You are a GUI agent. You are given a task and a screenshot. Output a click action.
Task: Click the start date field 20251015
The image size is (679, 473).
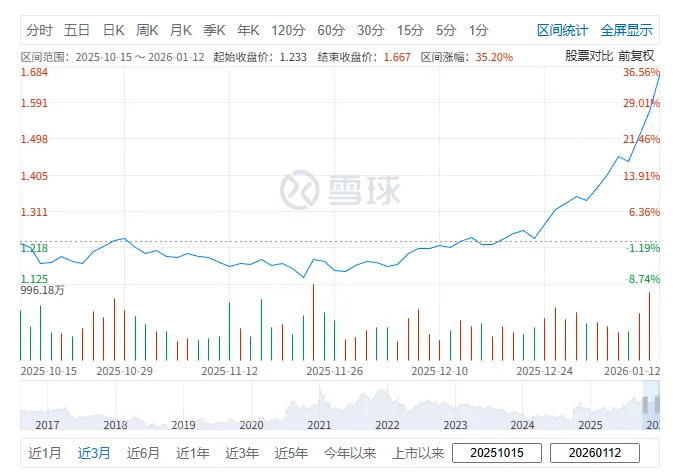tap(497, 453)
